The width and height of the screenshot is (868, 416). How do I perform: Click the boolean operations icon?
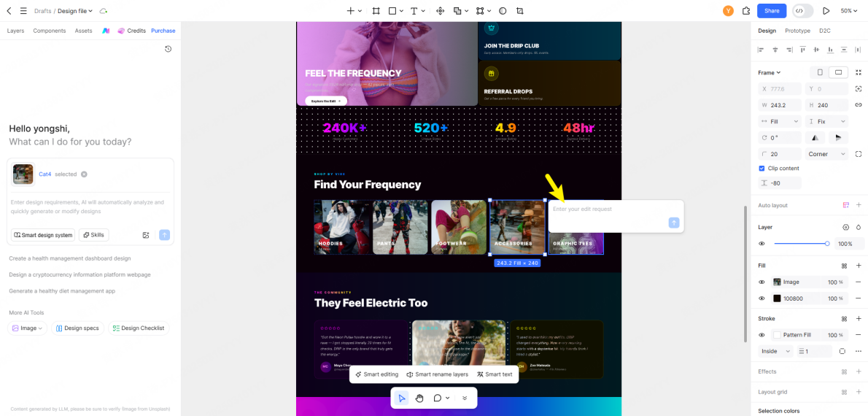tap(457, 10)
